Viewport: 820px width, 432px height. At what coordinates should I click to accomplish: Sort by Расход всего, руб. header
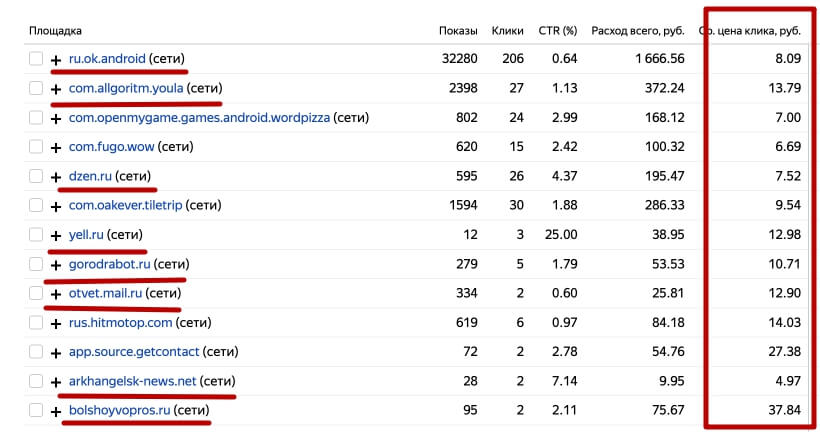[638, 30]
